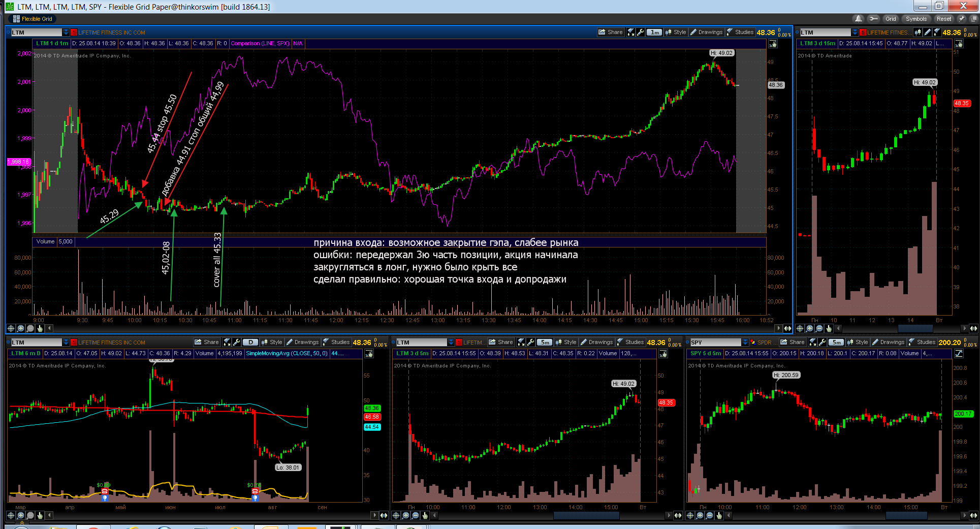Share the main LTM 1m chart

611,32
